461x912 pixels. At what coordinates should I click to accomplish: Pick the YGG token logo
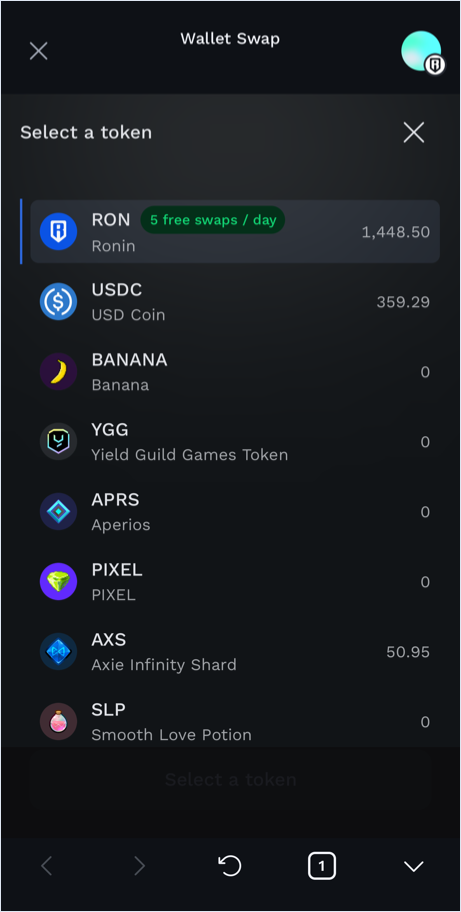(58, 441)
